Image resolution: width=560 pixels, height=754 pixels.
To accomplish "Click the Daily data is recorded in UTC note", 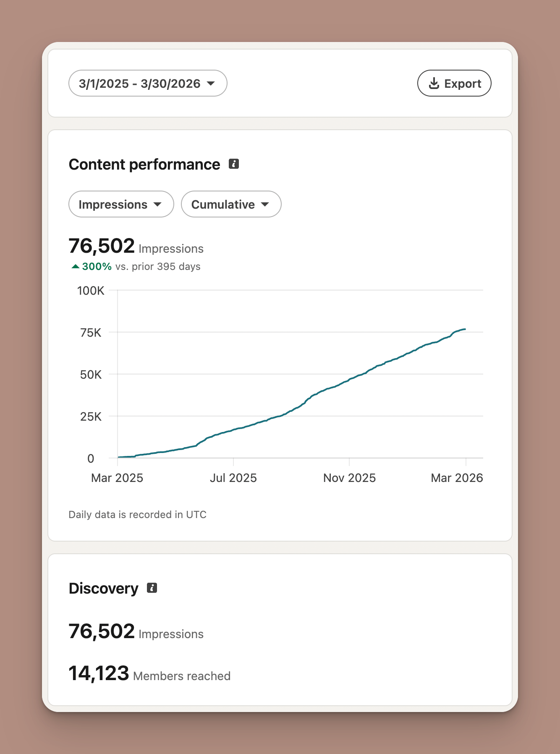I will (137, 514).
